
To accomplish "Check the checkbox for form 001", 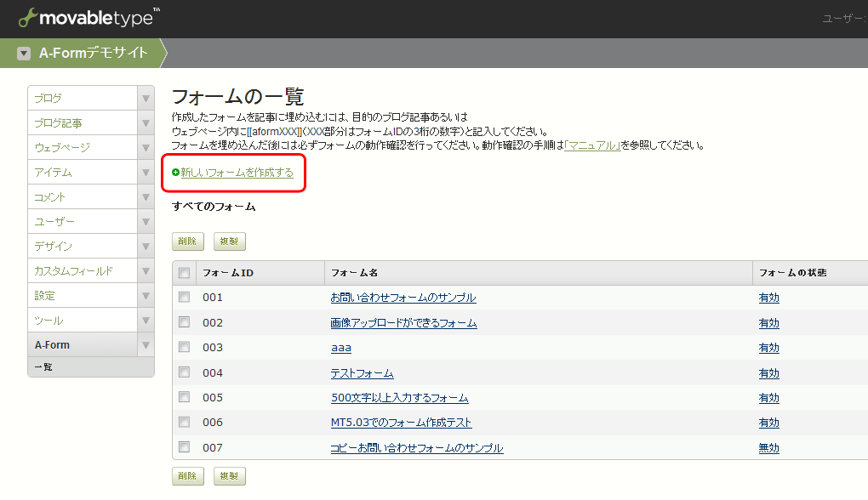I will click(x=183, y=297).
